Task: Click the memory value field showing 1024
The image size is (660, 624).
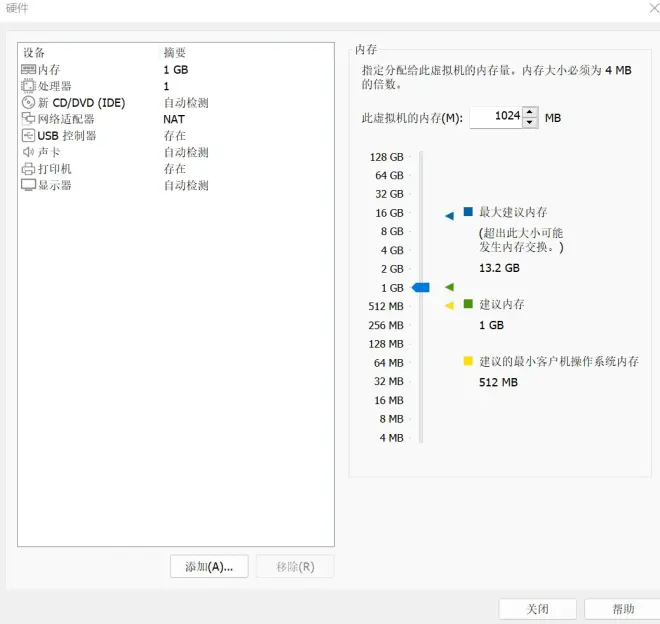Action: pyautogui.click(x=496, y=117)
